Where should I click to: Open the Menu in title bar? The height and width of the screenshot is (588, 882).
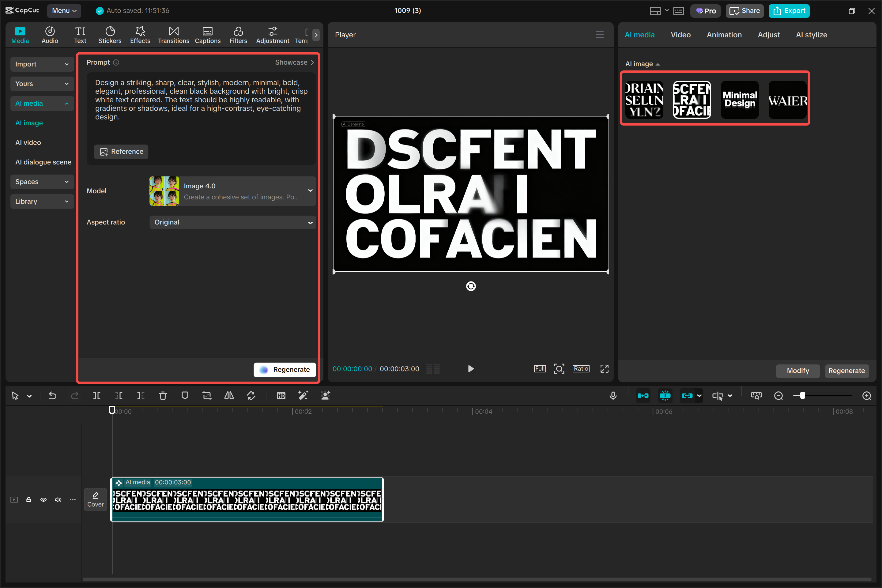coord(64,10)
